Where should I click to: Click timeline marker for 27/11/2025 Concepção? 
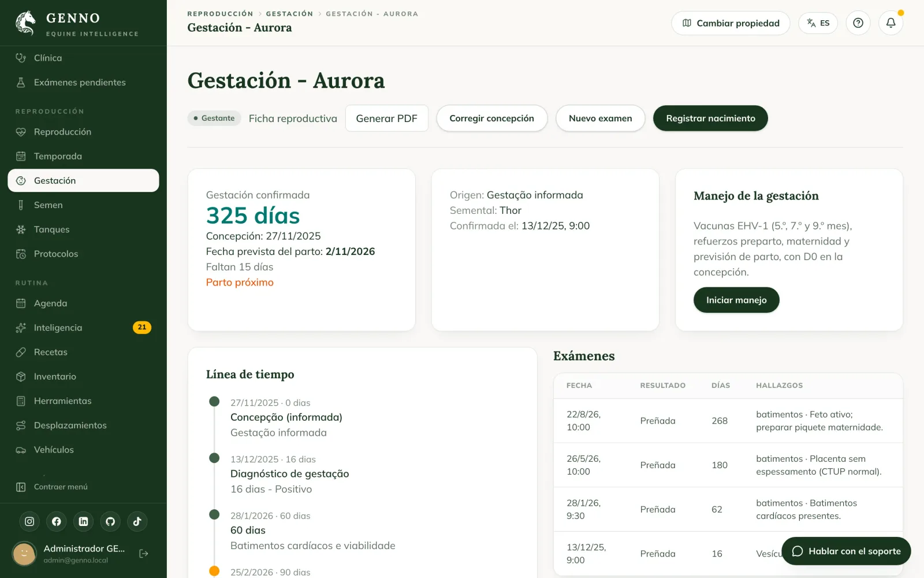[x=214, y=402]
